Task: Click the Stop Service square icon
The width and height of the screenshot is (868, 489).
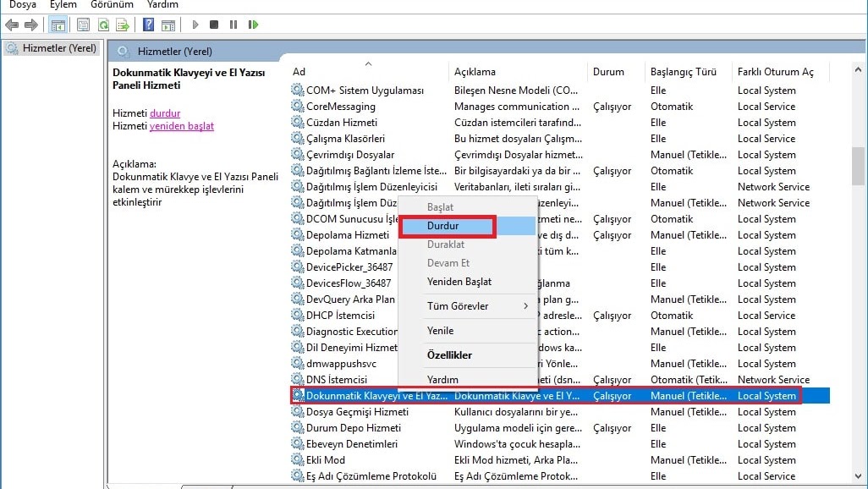Action: [214, 25]
